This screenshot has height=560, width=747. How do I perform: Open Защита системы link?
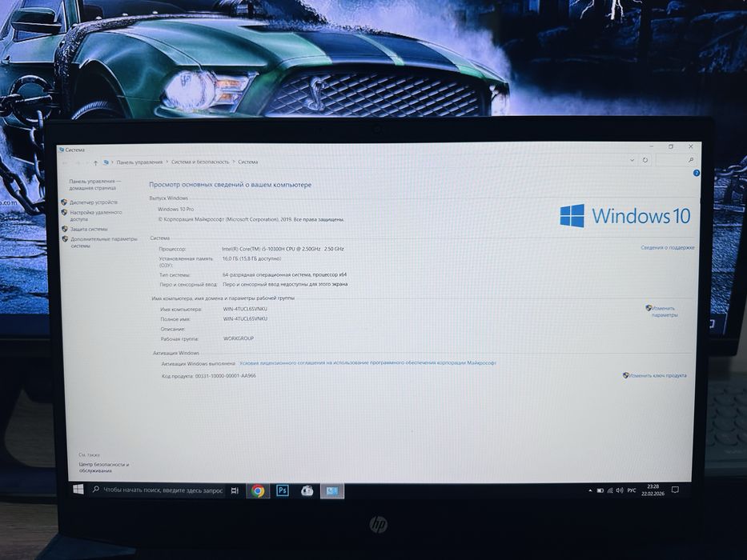pos(89,229)
